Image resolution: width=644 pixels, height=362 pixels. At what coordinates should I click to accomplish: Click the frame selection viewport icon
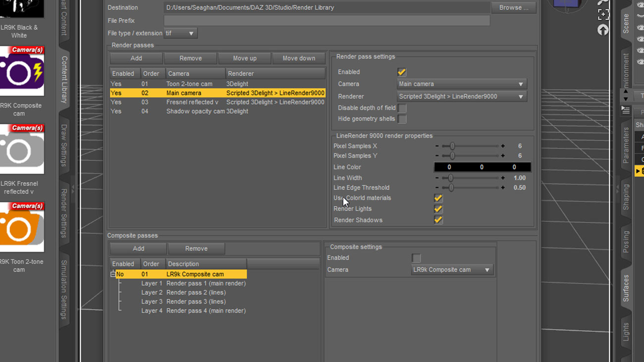click(603, 14)
